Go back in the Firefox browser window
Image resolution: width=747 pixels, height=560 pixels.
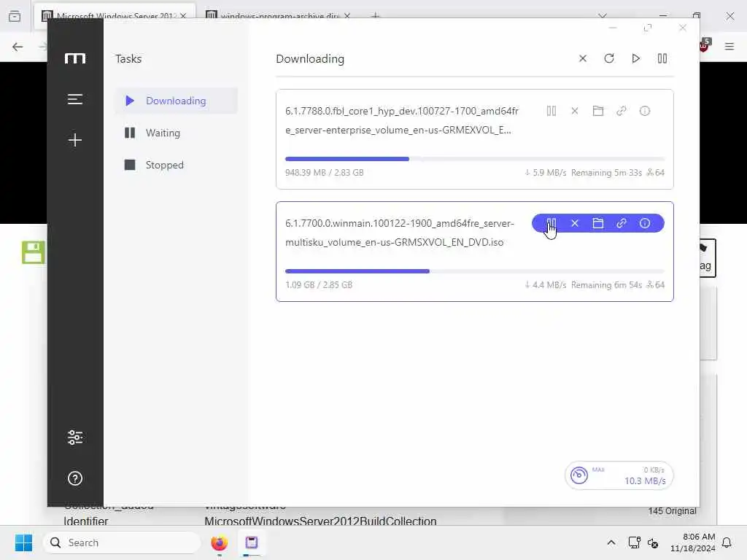tap(18, 47)
